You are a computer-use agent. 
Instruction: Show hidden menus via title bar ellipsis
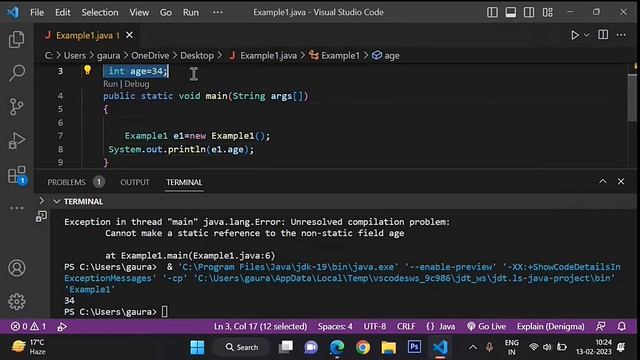(x=218, y=12)
